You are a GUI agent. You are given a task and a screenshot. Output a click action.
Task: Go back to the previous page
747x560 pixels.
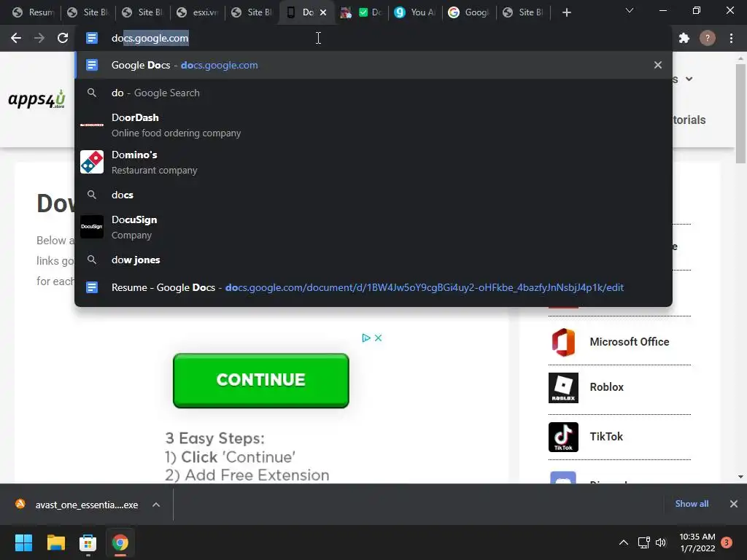pyautogui.click(x=16, y=38)
